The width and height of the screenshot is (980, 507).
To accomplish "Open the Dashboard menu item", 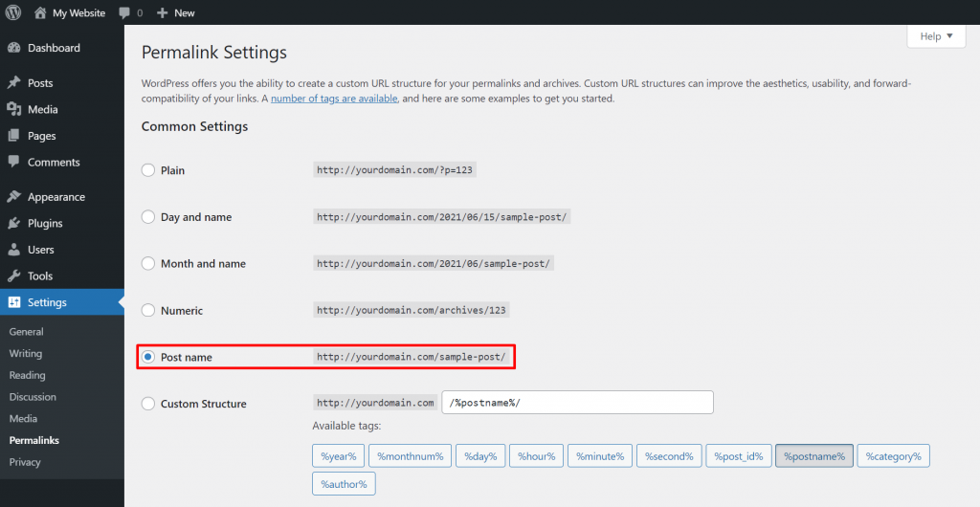I will click(54, 48).
